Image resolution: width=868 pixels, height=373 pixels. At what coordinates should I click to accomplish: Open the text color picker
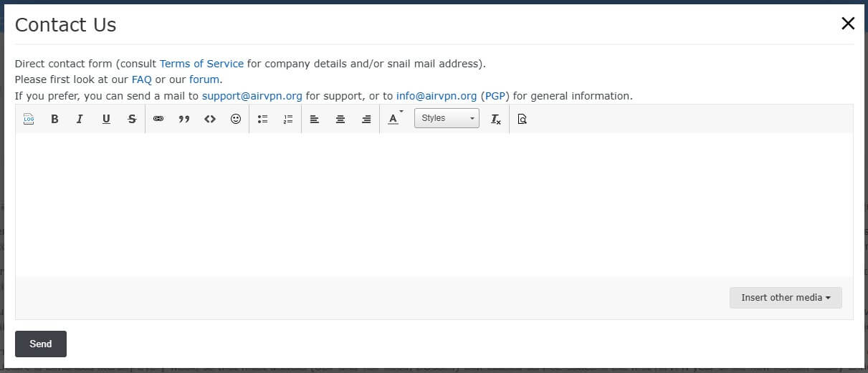394,119
